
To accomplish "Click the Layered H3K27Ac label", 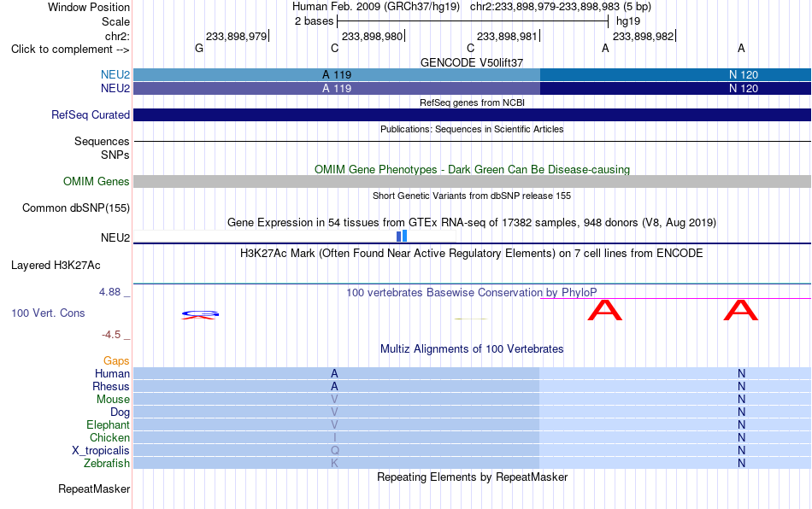I will point(56,266).
